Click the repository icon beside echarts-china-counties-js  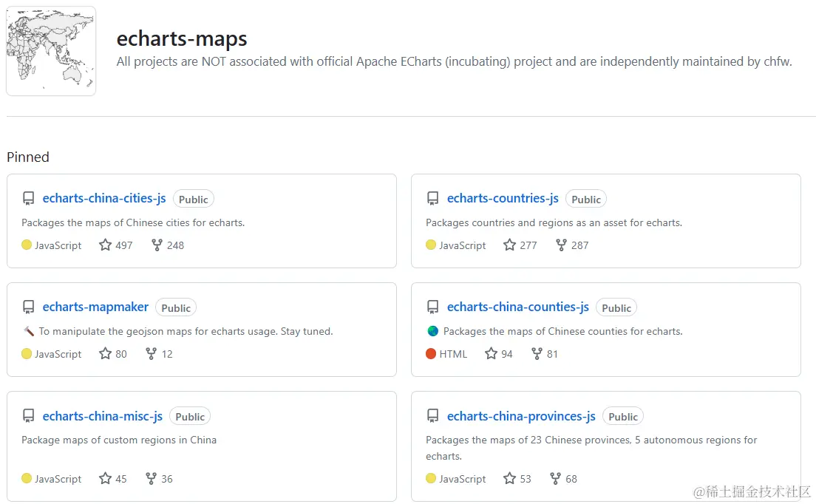(433, 307)
